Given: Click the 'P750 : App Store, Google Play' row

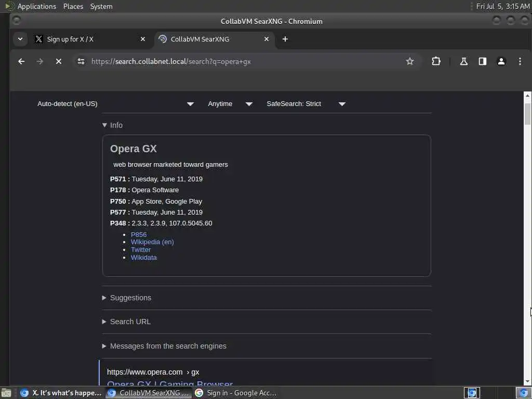Looking at the screenshot, I should (x=156, y=201).
